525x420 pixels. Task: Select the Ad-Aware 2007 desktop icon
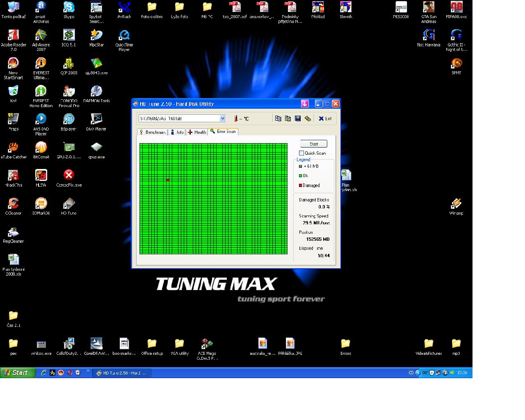tap(41, 40)
